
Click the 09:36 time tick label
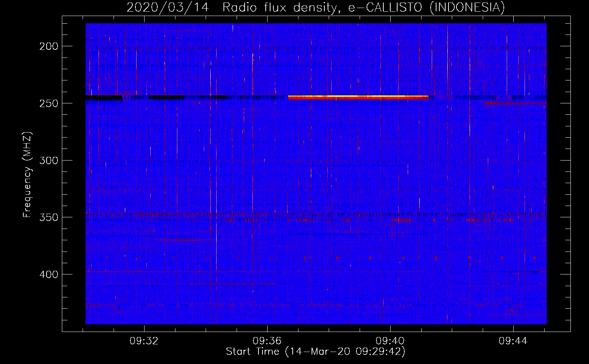[x=267, y=341]
